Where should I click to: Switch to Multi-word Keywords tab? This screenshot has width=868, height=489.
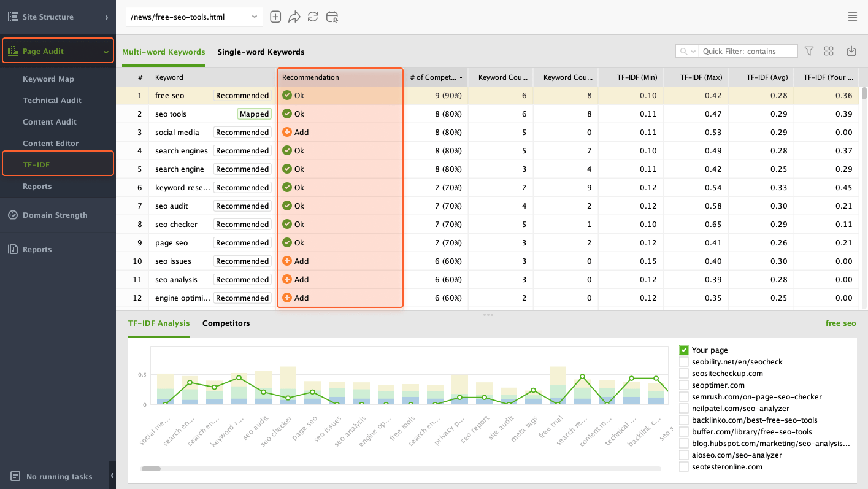pos(164,52)
